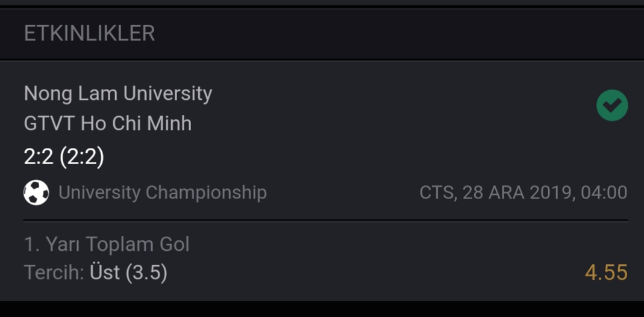Viewport: 644px width, 317px height.
Task: Click the 4.55 odds value
Action: pos(606,272)
